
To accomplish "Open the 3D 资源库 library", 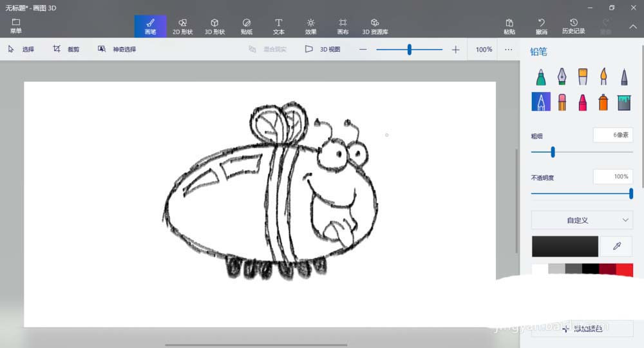I will pos(375,26).
